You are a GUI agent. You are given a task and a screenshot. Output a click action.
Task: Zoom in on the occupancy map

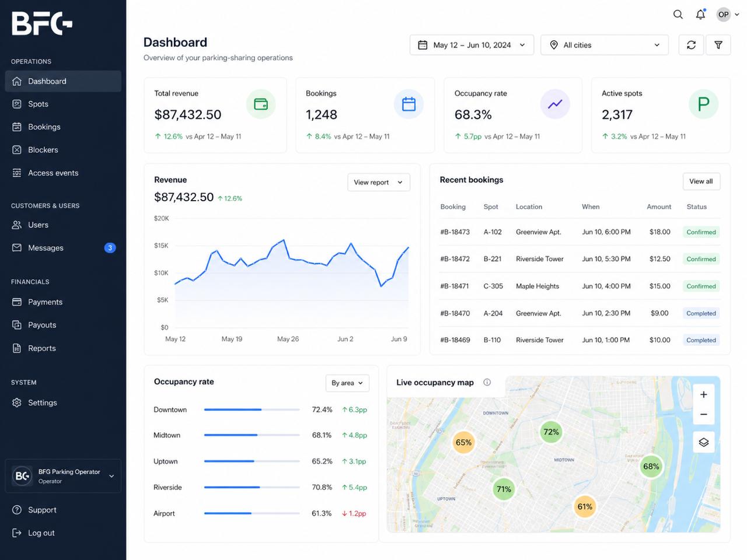pos(704,394)
